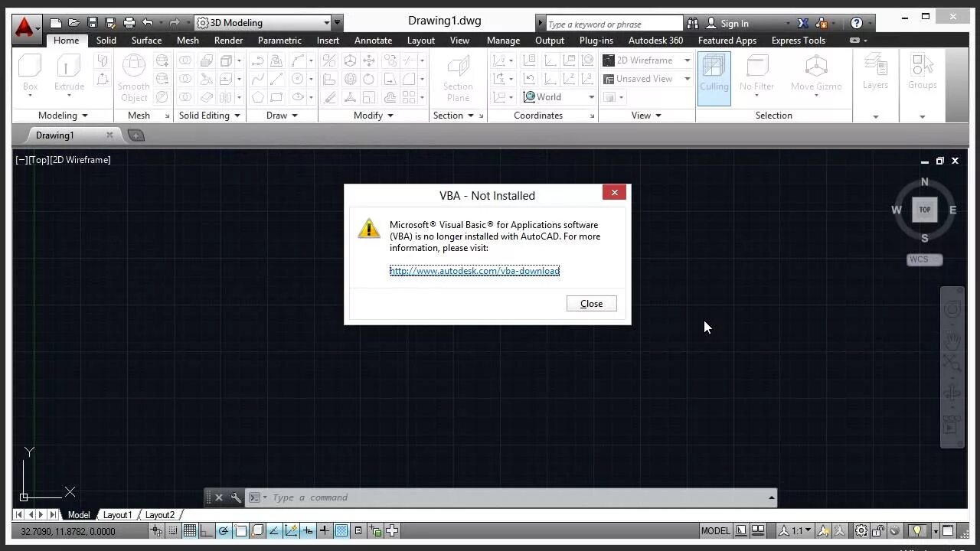Screen dimensions: 980x551
Task: Open the World UCS dropdown
Action: click(x=558, y=96)
